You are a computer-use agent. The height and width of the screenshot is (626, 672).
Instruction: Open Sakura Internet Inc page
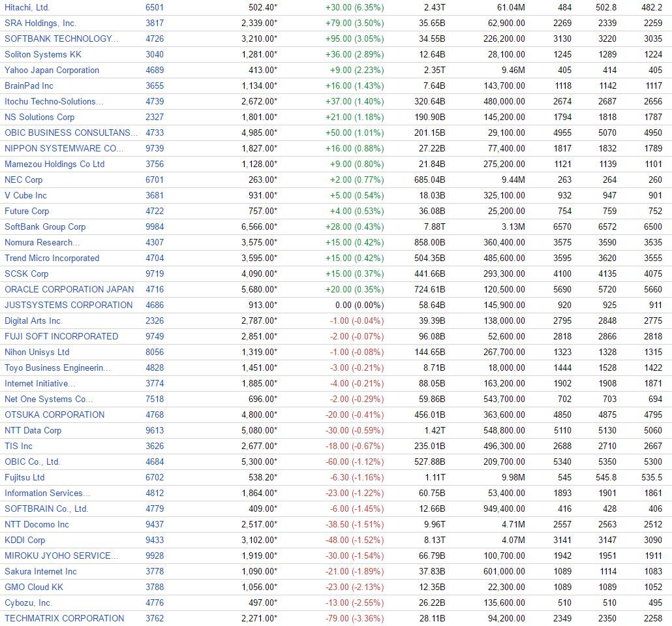click(40, 572)
